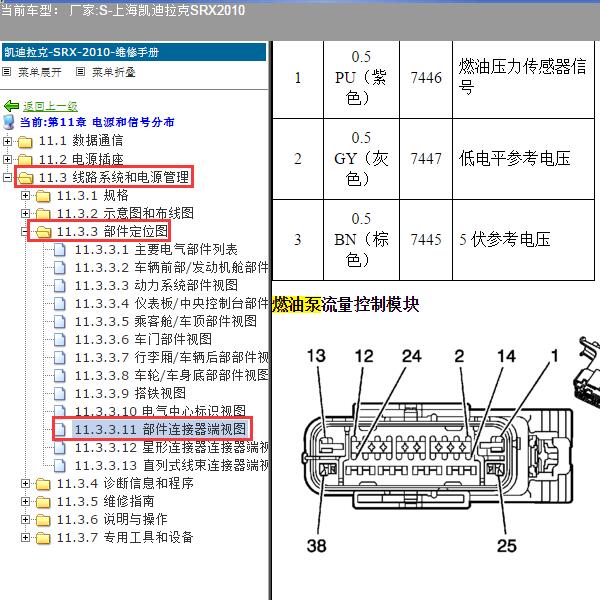Click the 菜单折叠 menu collapse icon

click(x=80, y=72)
